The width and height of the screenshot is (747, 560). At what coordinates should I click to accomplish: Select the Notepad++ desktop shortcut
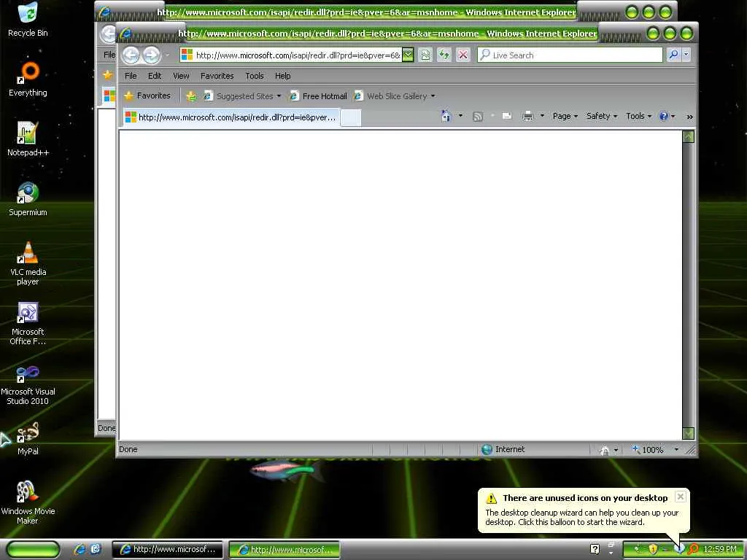click(x=28, y=139)
